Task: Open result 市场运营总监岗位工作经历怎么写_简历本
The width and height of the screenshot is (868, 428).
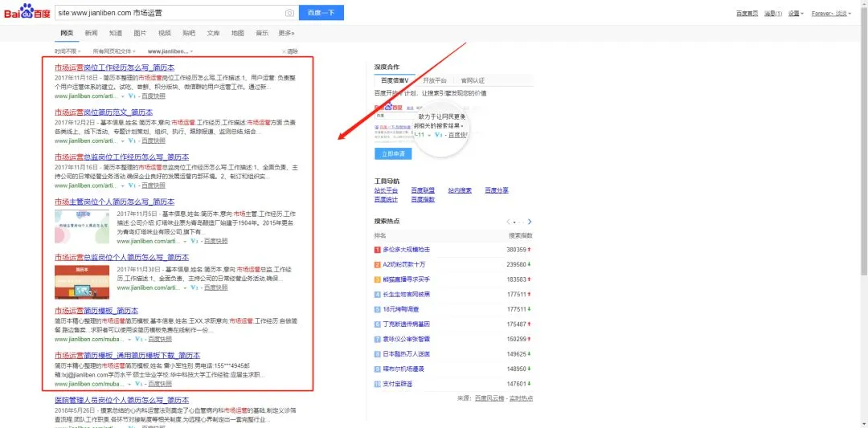Action: pyautogui.click(x=121, y=157)
